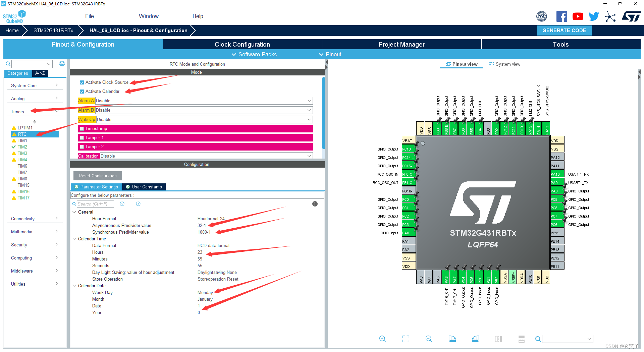This screenshot has width=644, height=352.
Task: Click the pin search magnifier icon
Action: click(x=538, y=339)
